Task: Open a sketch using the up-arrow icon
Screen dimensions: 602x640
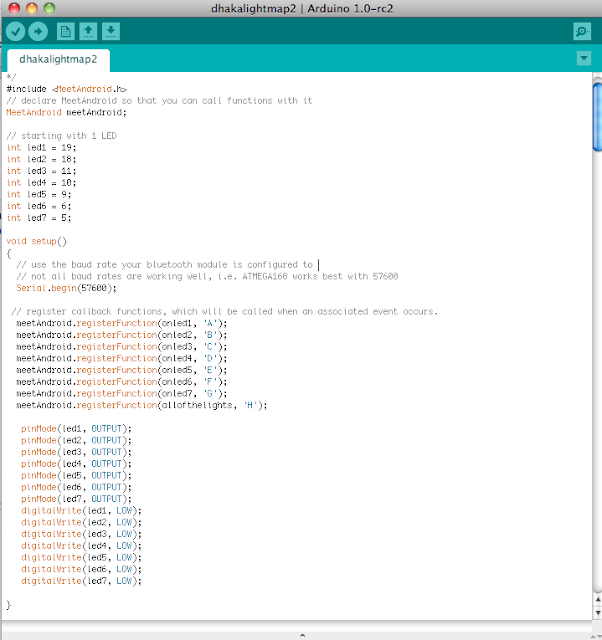Action: pos(88,31)
